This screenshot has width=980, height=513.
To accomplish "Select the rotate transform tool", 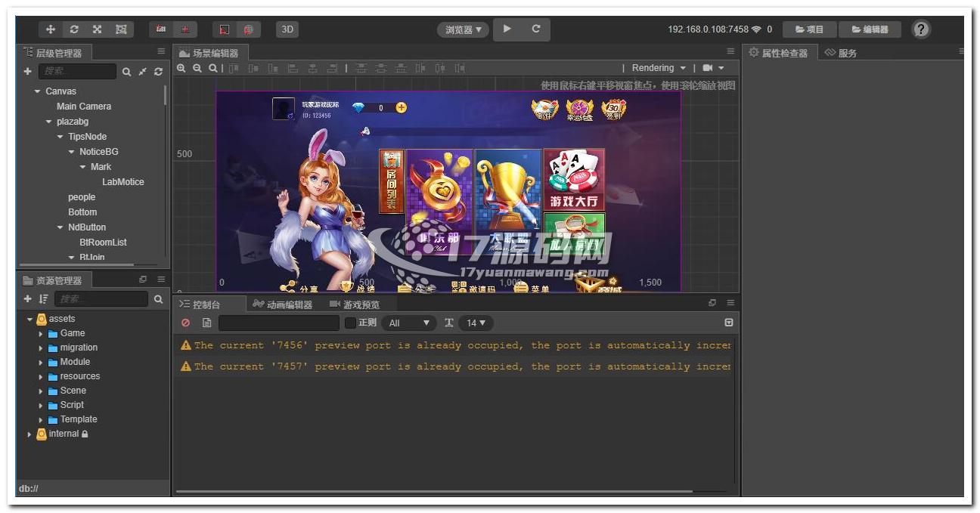I will tap(74, 29).
